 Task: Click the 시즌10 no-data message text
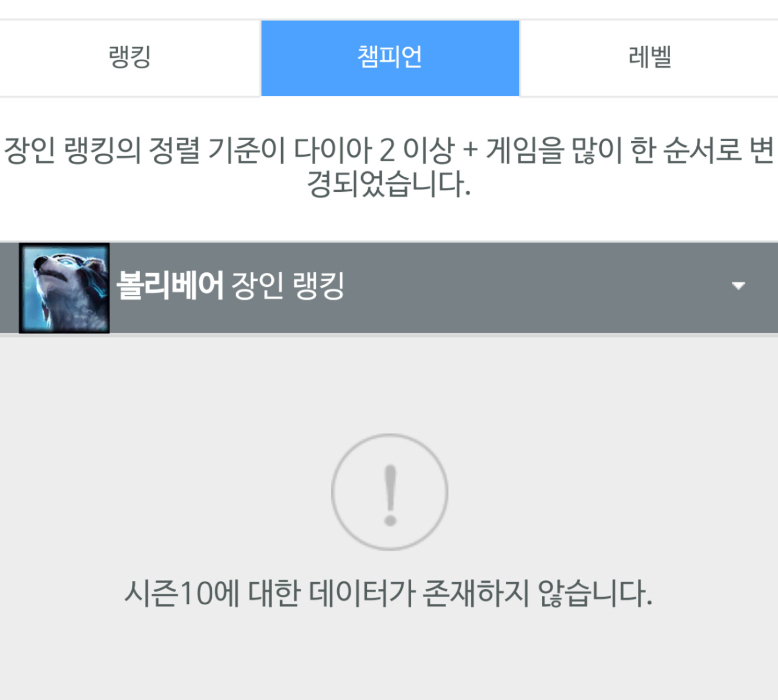coord(389,593)
